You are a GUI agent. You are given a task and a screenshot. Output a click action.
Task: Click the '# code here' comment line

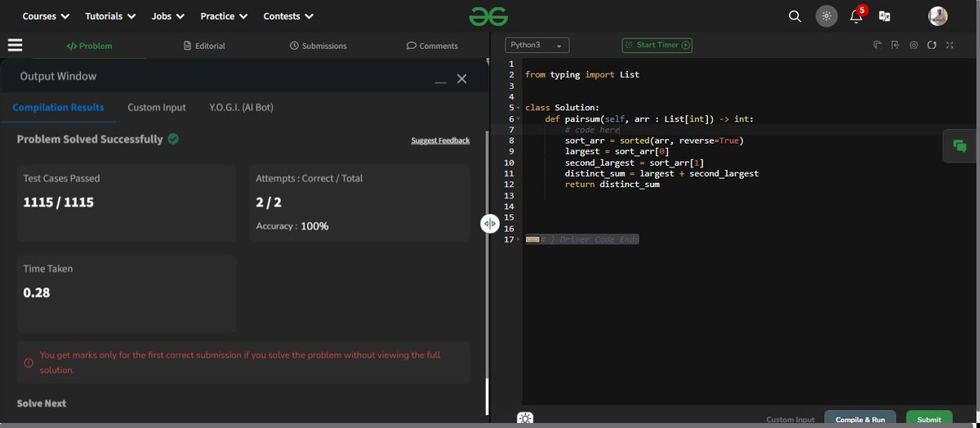click(593, 129)
